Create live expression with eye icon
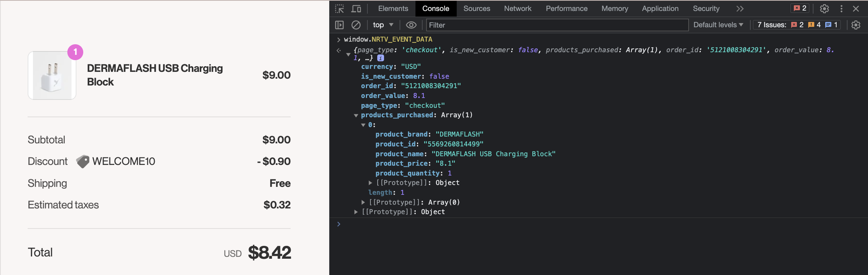 tap(411, 25)
